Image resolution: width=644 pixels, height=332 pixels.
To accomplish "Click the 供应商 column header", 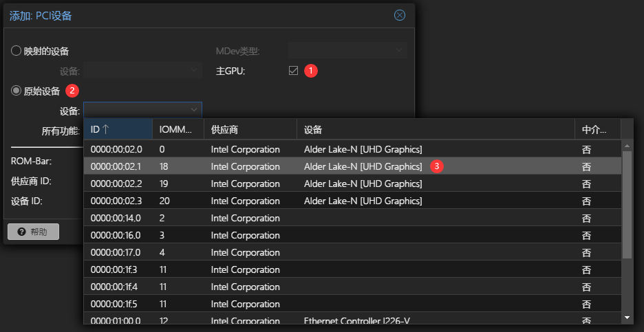I will pos(250,130).
